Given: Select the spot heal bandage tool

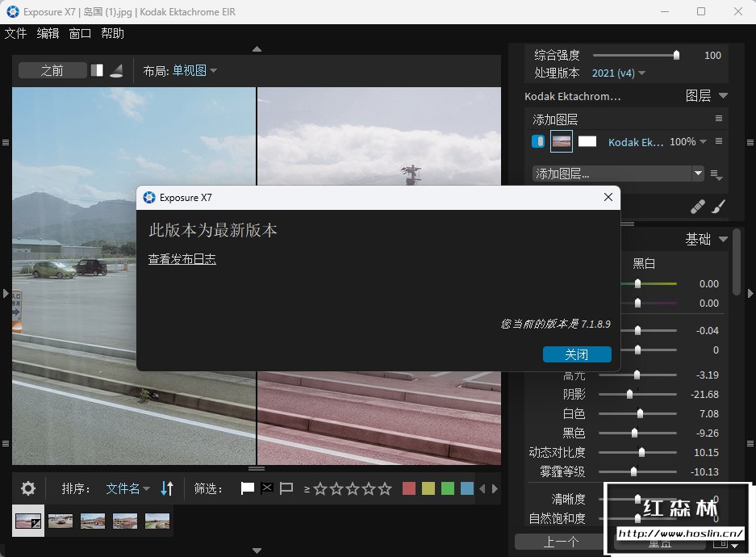Looking at the screenshot, I should coord(698,207).
